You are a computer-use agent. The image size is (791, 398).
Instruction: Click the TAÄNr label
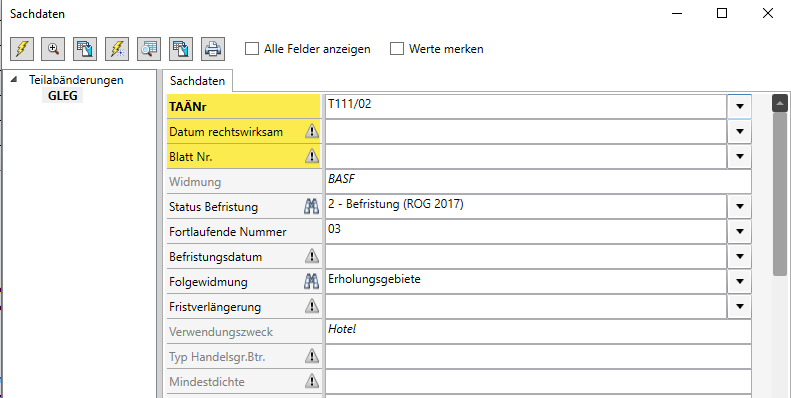click(x=188, y=107)
